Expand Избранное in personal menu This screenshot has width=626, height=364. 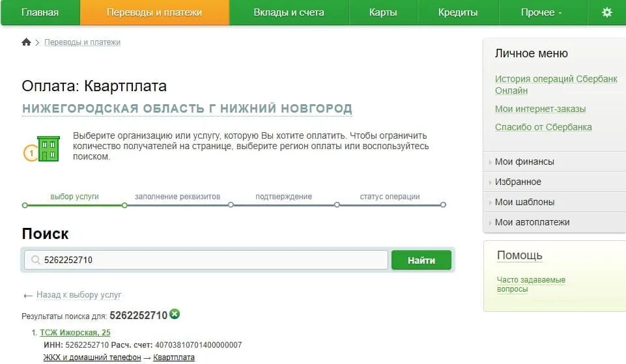tap(554, 182)
